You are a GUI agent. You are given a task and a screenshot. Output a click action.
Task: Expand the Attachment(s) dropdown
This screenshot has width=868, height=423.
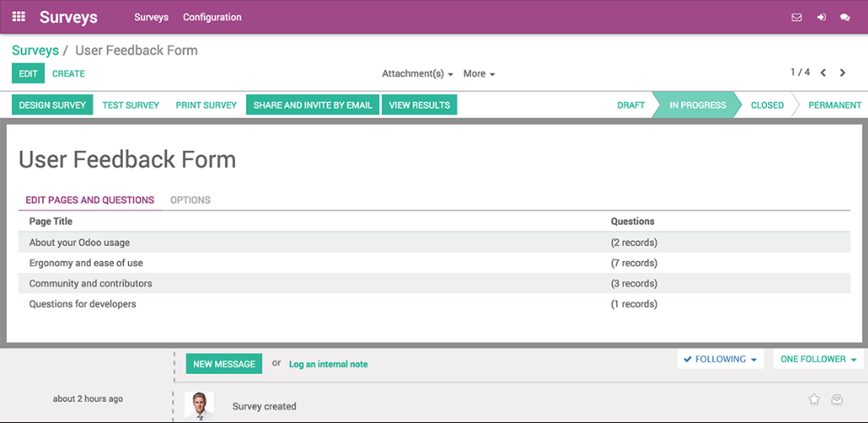pos(418,74)
